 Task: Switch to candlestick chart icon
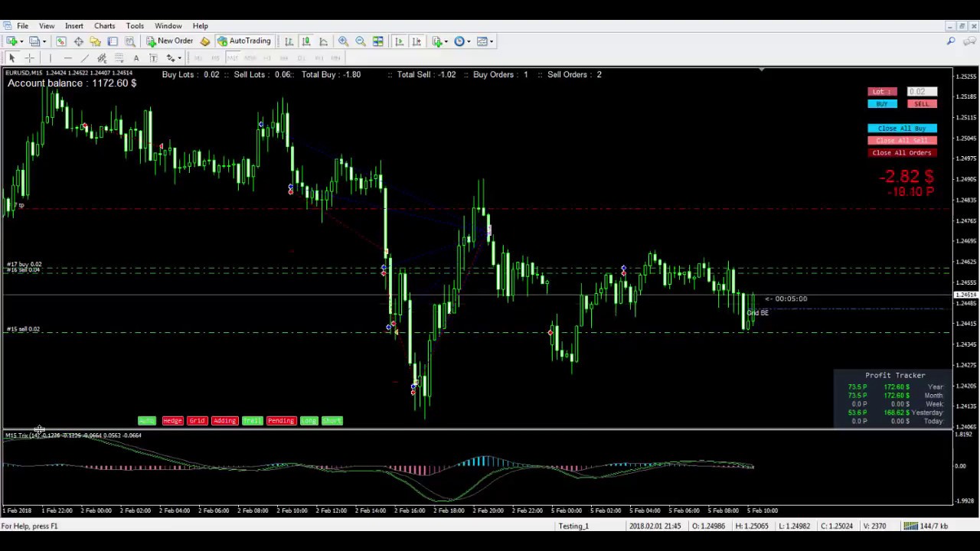tap(306, 41)
